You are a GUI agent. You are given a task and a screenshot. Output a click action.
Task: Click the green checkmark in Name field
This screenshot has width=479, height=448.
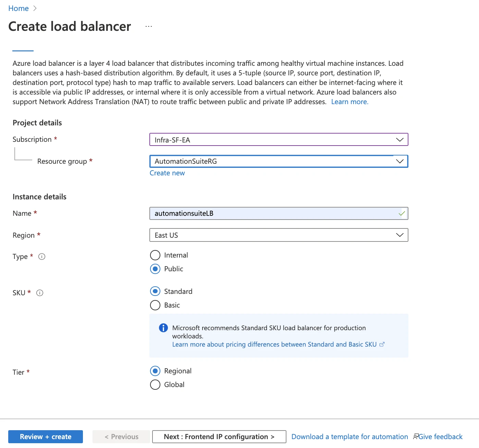coord(402,213)
